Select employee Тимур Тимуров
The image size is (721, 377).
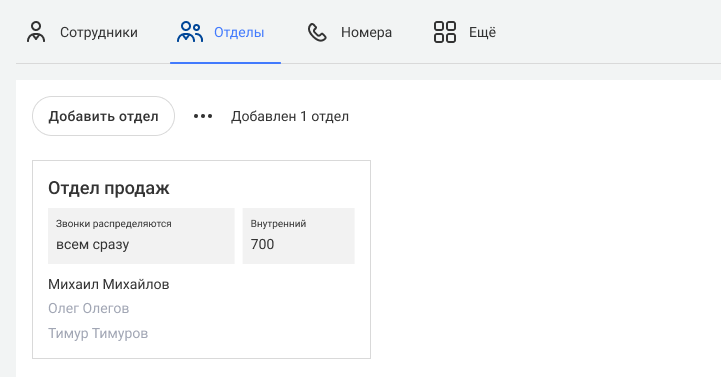click(x=98, y=333)
